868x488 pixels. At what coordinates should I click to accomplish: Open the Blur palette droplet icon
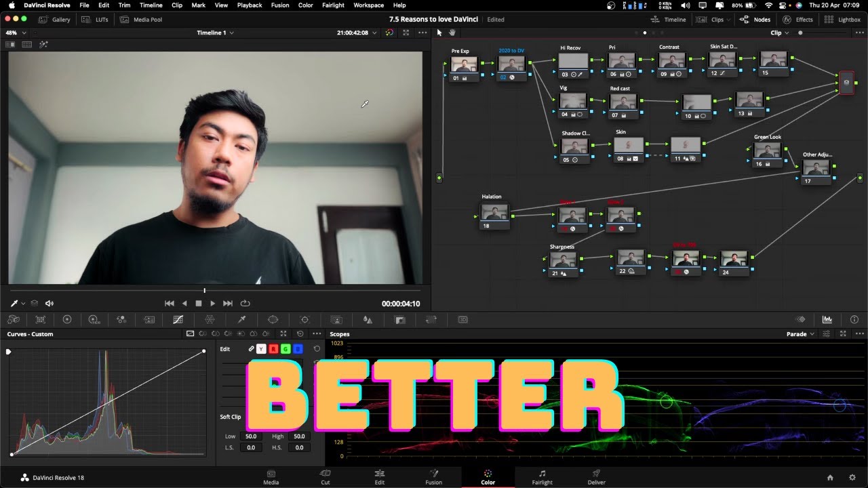368,319
